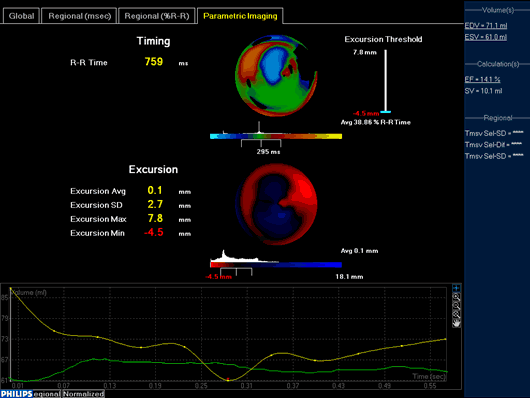
Task: Click the Excursion Avg value 0.1
Action: pyautogui.click(x=155, y=190)
